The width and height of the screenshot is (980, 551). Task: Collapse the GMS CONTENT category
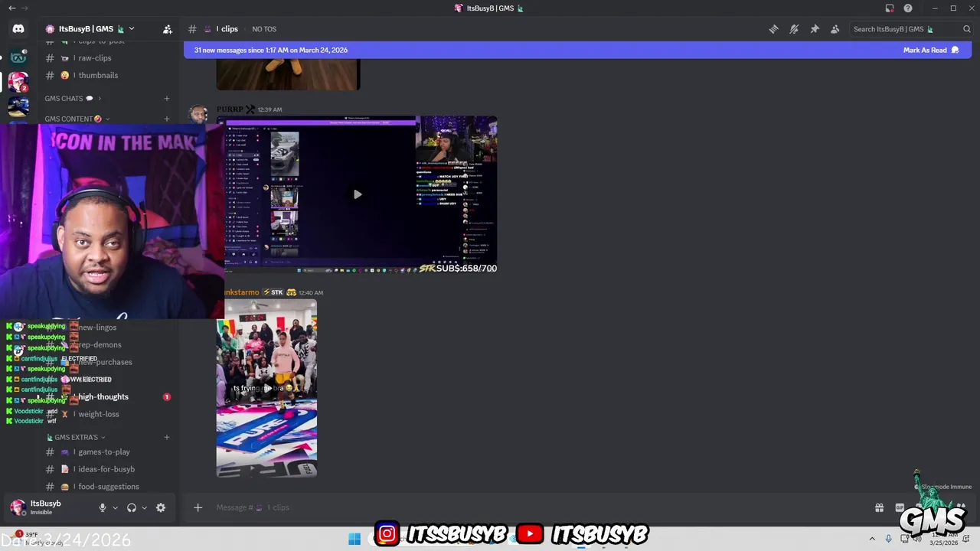[77, 119]
